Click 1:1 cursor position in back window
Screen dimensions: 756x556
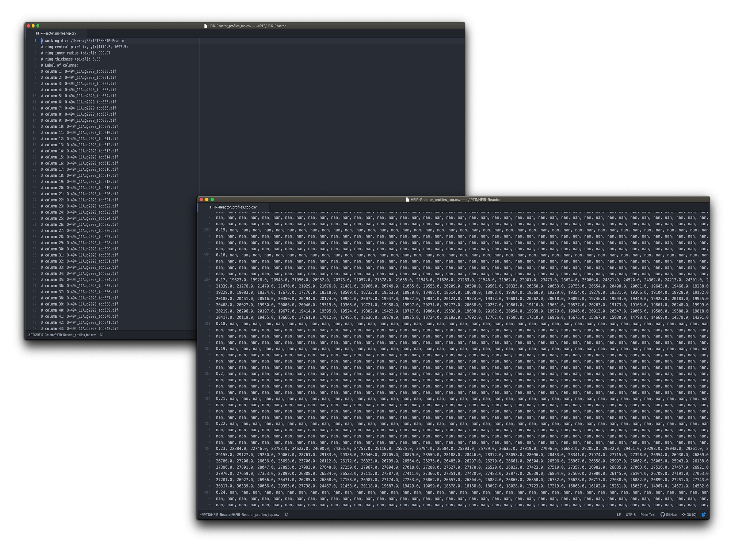coord(102,335)
